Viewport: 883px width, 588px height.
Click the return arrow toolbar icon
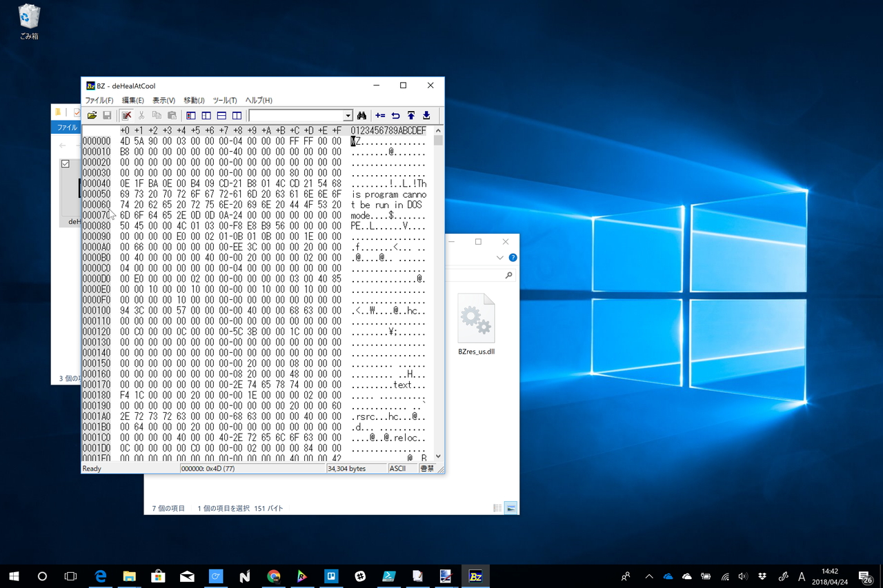[x=395, y=116]
